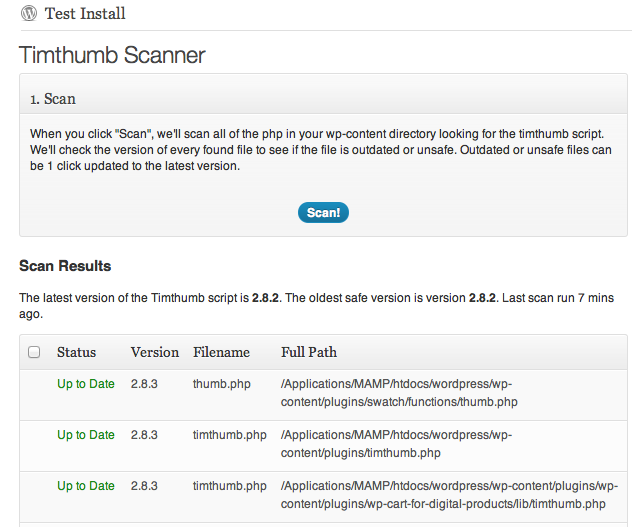Click the Filename column header
This screenshot has width=632, height=527.
[221, 352]
